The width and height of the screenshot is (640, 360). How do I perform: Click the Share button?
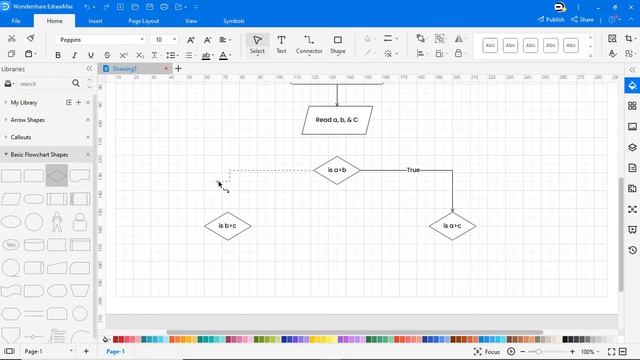coord(582,19)
